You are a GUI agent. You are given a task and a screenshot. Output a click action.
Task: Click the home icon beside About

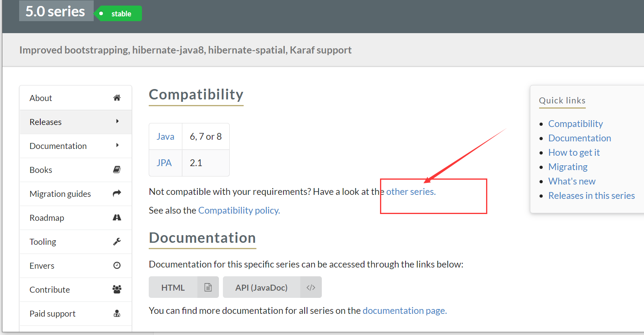point(117,98)
